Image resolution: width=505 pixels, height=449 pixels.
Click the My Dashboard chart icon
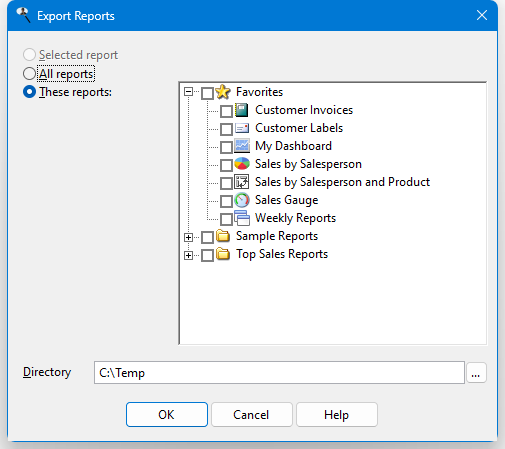tap(242, 146)
